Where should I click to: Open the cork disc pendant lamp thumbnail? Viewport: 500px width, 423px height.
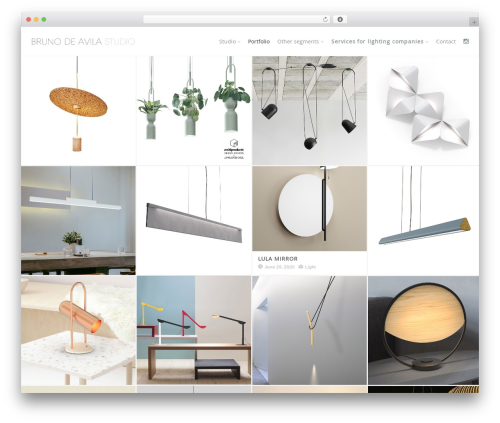coord(78,110)
